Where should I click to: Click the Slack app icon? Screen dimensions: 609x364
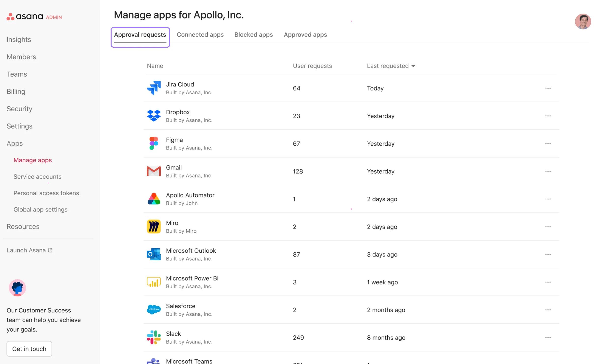click(154, 337)
